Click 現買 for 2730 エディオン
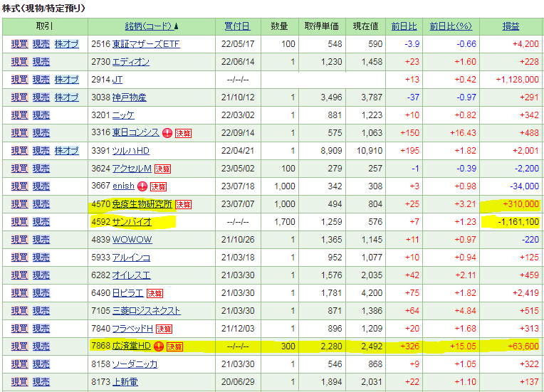544x392 pixels. [x=19, y=62]
